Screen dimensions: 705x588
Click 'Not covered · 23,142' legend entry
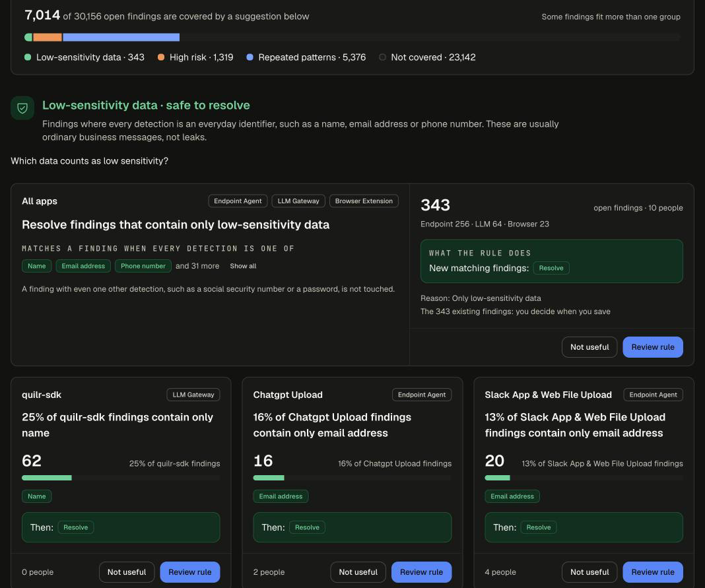pyautogui.click(x=427, y=57)
